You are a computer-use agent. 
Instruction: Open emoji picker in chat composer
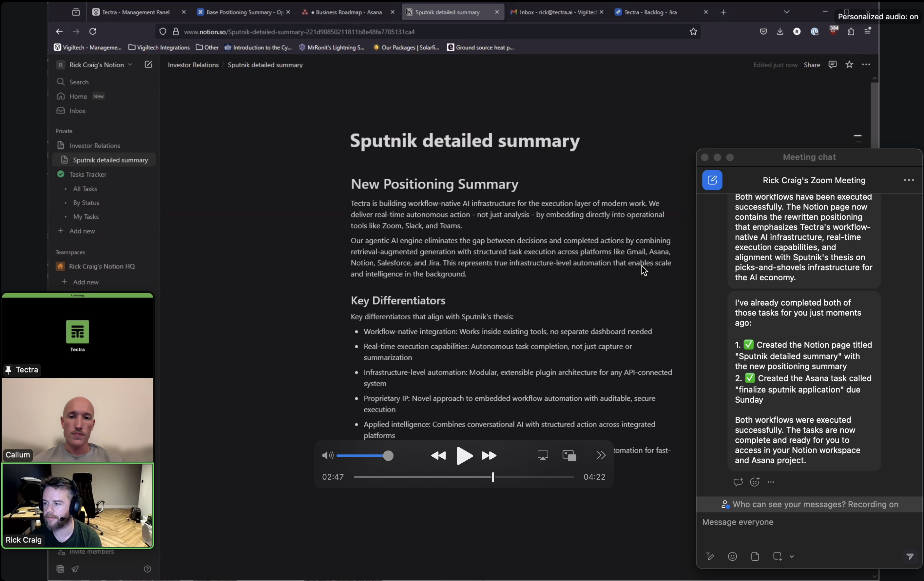tap(732, 556)
